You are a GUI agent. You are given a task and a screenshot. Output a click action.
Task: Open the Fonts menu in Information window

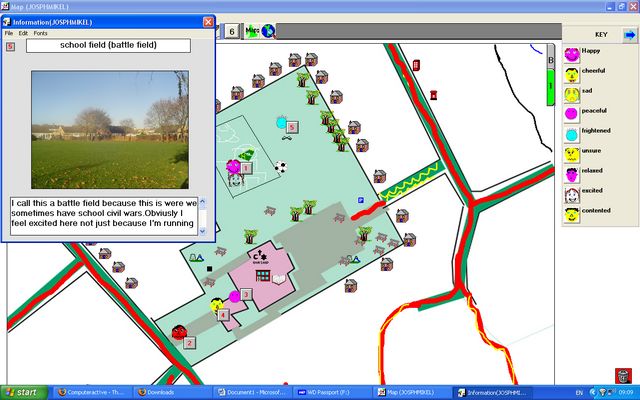(40, 33)
